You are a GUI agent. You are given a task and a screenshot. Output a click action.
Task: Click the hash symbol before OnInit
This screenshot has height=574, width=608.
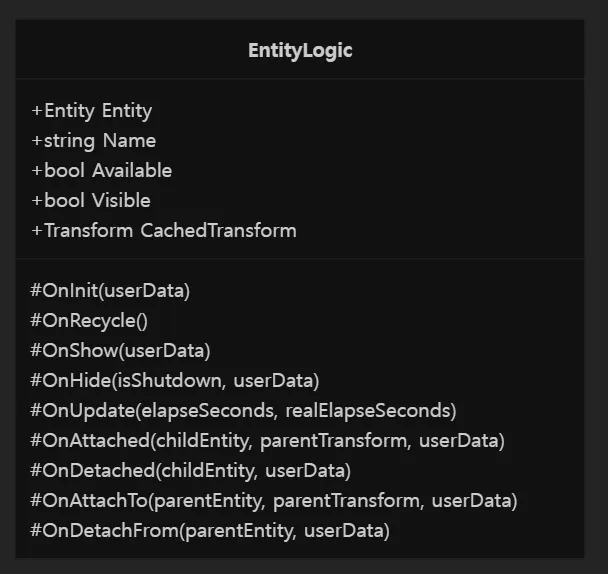pos(36,290)
